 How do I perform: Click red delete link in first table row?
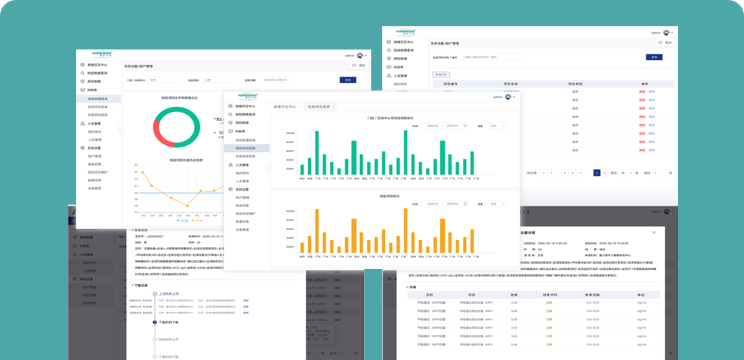point(642,92)
